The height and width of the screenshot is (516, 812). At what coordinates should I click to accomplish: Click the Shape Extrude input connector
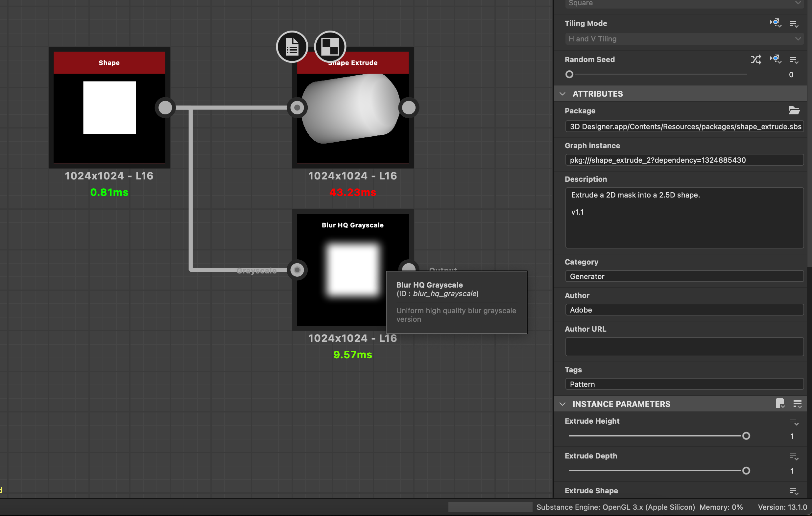click(x=297, y=108)
